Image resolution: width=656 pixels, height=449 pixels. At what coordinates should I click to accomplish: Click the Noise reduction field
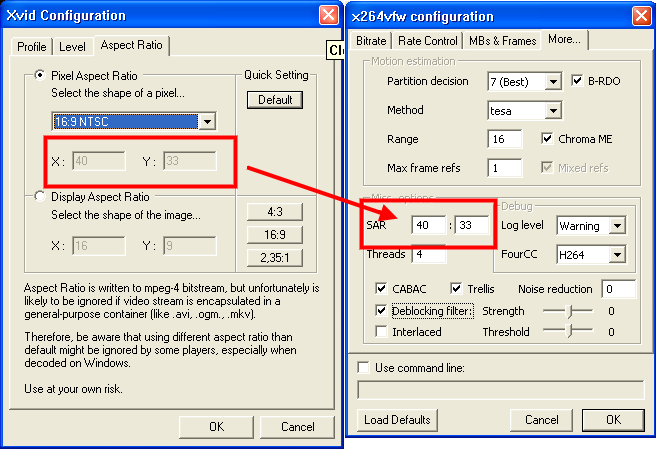click(619, 289)
